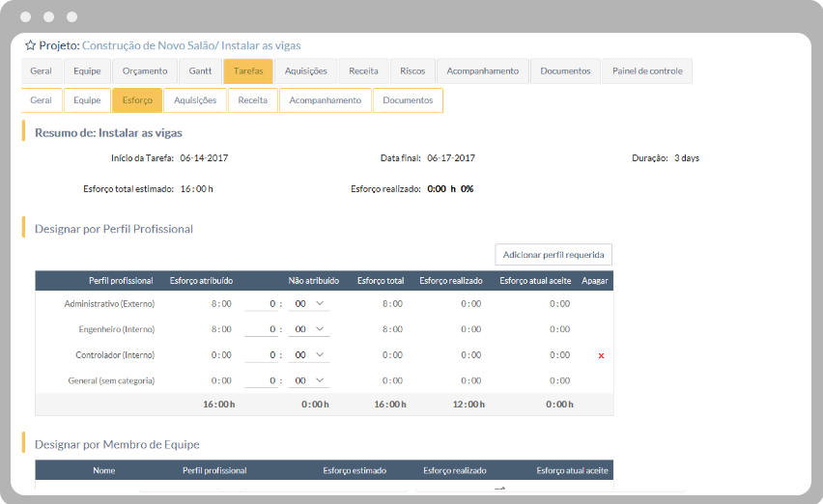Sort by Esforço realizado column header
The height and width of the screenshot is (504, 823).
[x=450, y=281]
